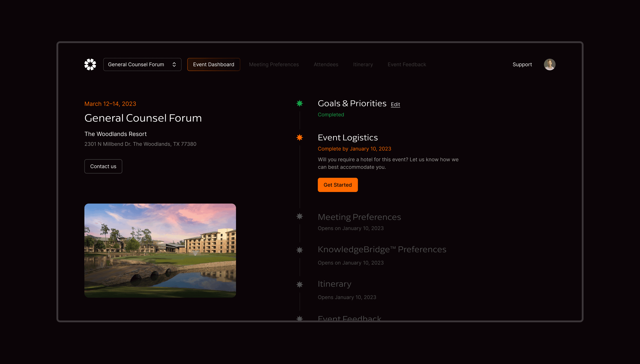This screenshot has height=364, width=640.
Task: Open the user profile avatar
Action: click(549, 65)
